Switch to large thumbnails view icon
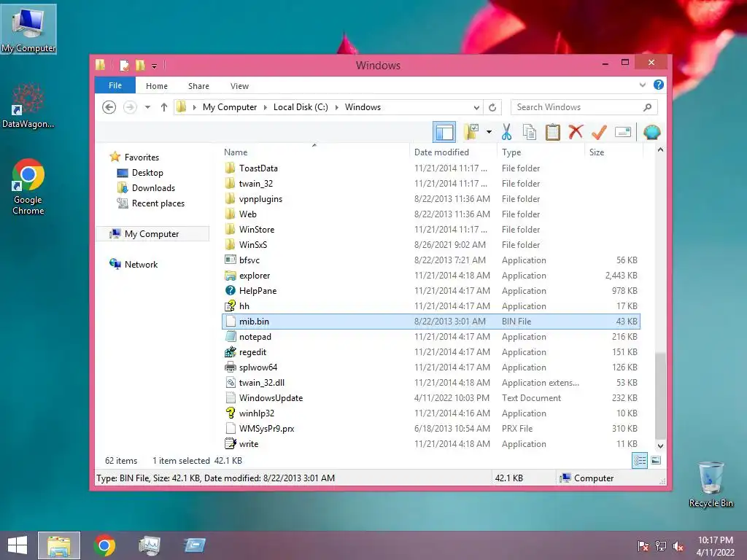 tap(656, 460)
